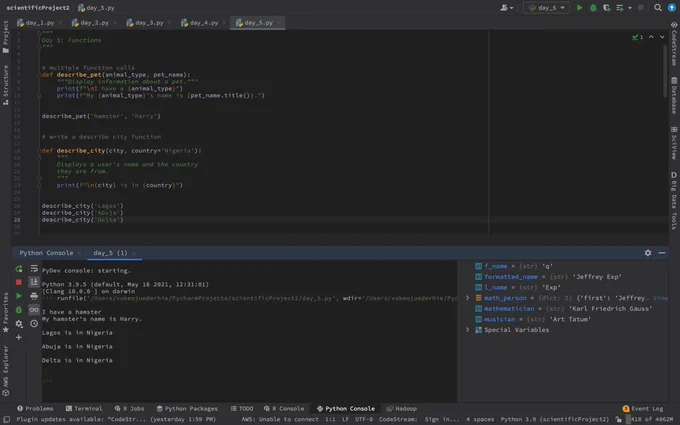Browse console history clock icon
Image resolution: width=680 pixels, height=425 pixels.
click(x=34, y=324)
